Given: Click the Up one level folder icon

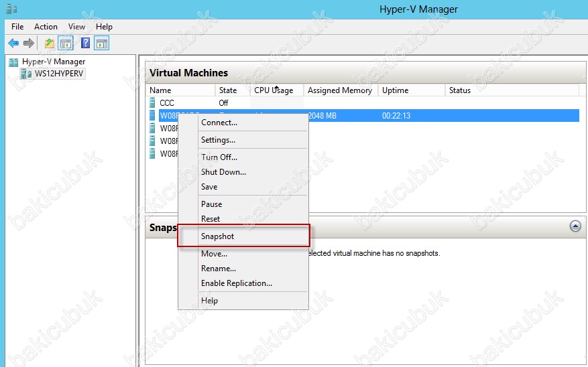Looking at the screenshot, I should [50, 44].
